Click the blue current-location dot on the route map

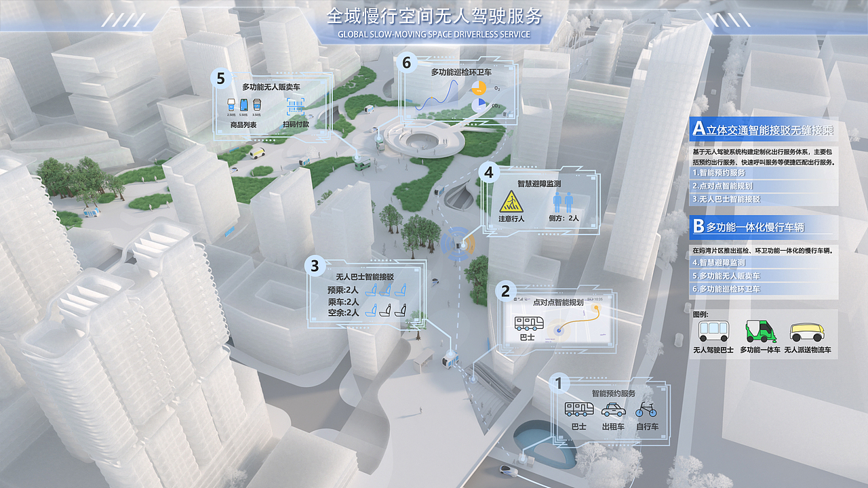pos(559,331)
